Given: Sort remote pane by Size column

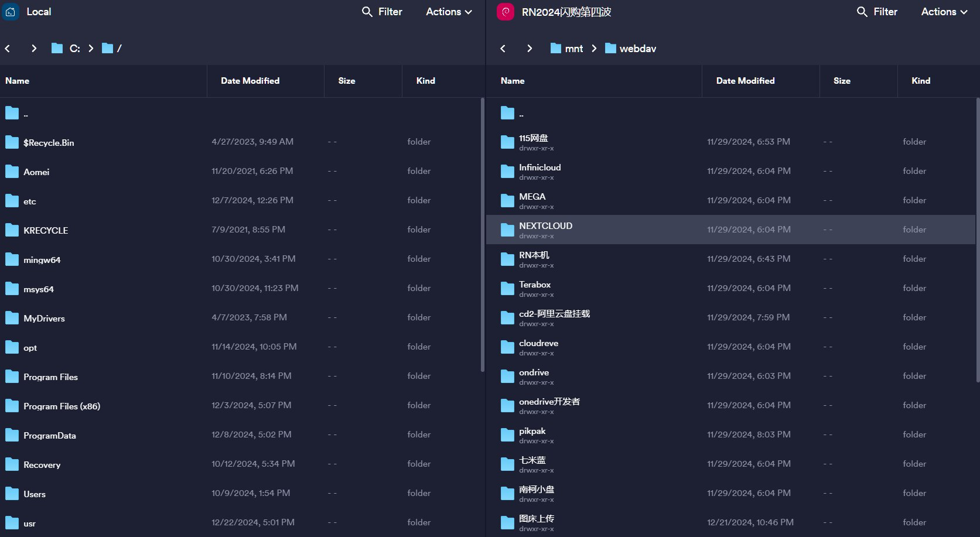Looking at the screenshot, I should click(842, 81).
